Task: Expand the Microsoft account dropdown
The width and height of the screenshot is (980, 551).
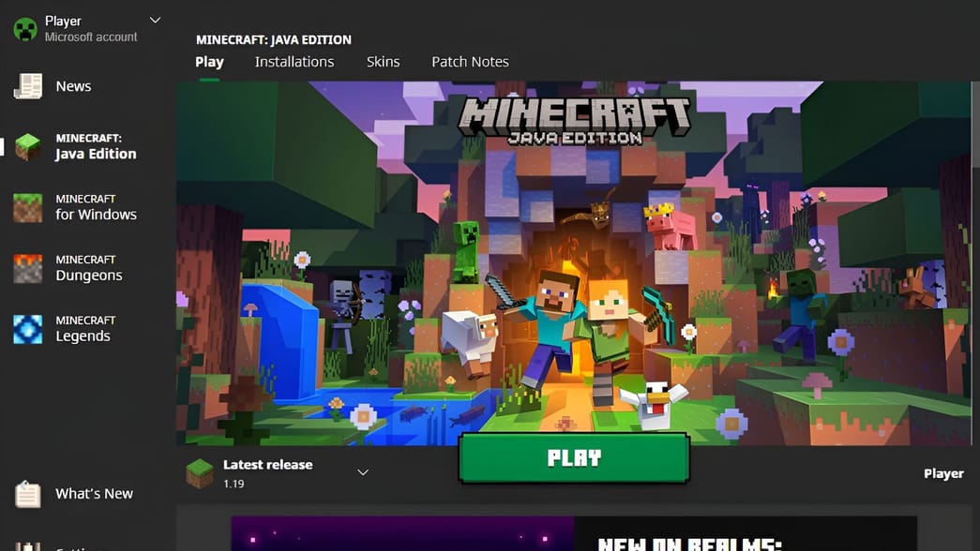Action: [154, 19]
